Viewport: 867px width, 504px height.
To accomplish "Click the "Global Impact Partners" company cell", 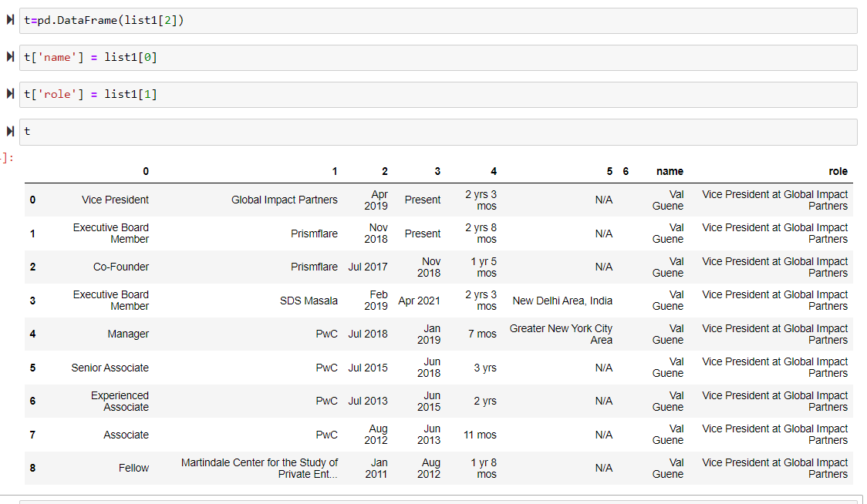I will (x=285, y=200).
